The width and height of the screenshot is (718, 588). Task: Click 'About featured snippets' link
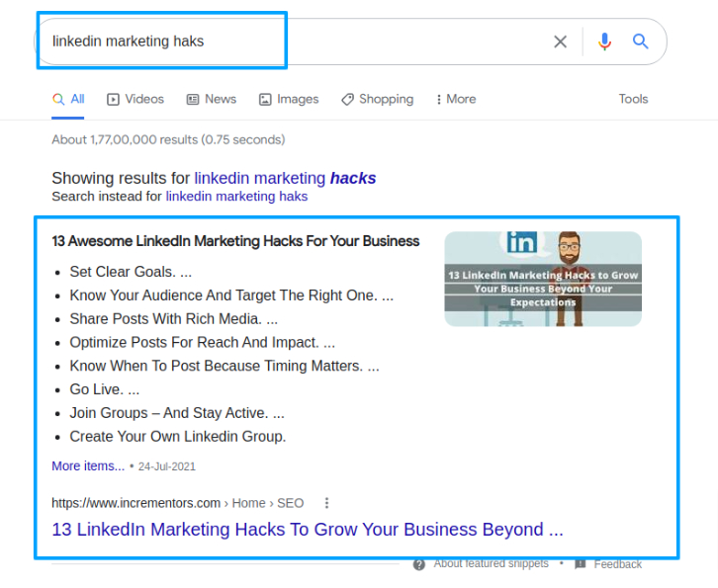tap(491, 563)
